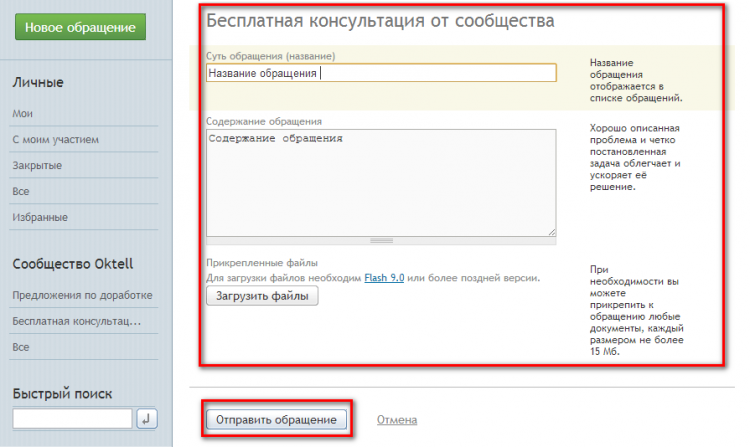Image resolution: width=750 pixels, height=447 pixels.
Task: Submit with Отправить обращение button
Action: (278, 420)
